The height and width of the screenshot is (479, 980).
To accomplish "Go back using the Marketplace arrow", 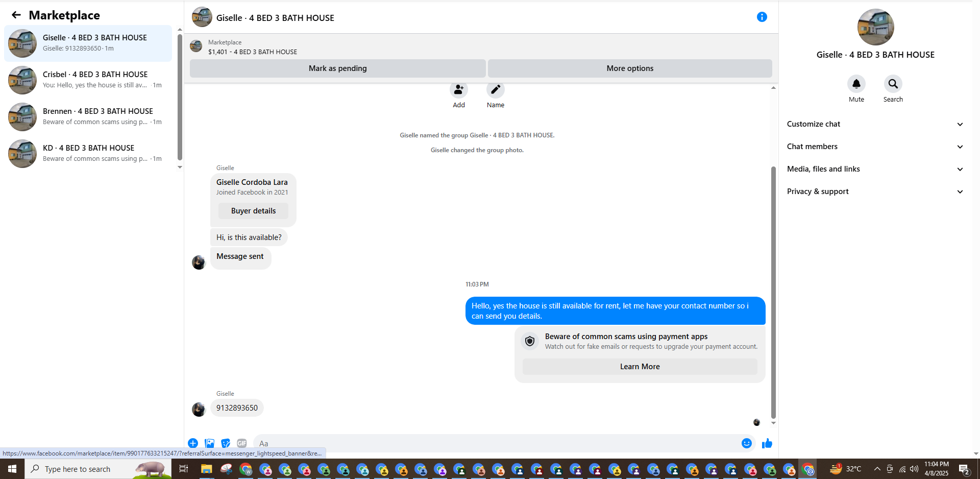I will [16, 15].
